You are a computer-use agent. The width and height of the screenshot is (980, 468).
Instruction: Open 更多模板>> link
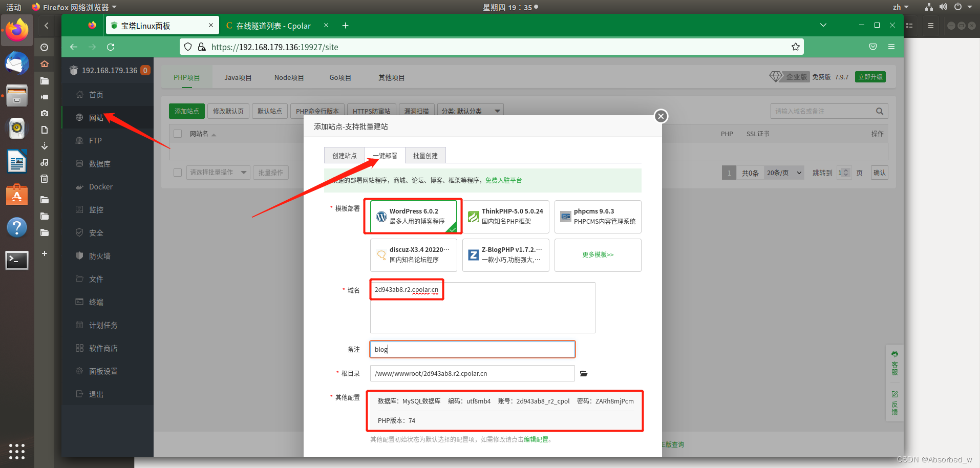[x=598, y=255]
